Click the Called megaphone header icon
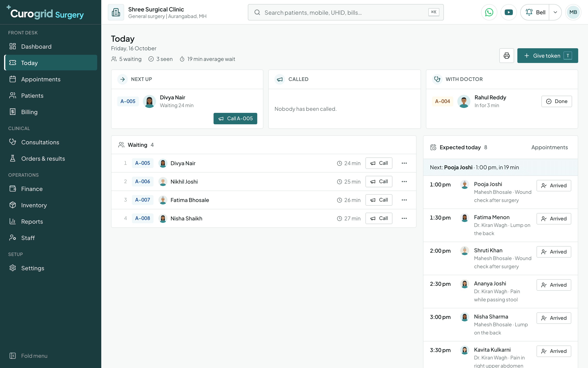The image size is (588, 368). (280, 79)
